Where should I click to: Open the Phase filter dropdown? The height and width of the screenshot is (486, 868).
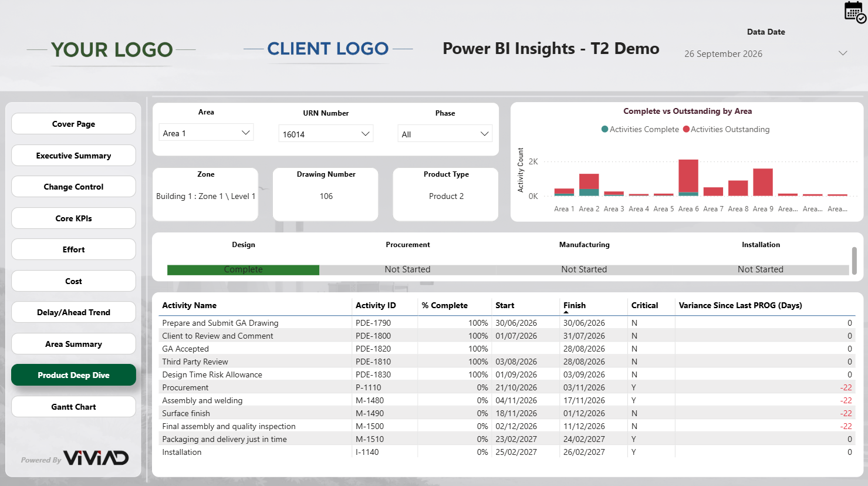click(x=445, y=134)
